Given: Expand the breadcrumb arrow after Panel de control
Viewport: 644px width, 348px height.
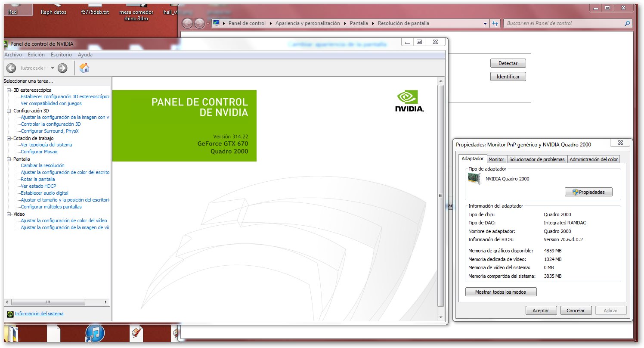Looking at the screenshot, I should pos(271,23).
